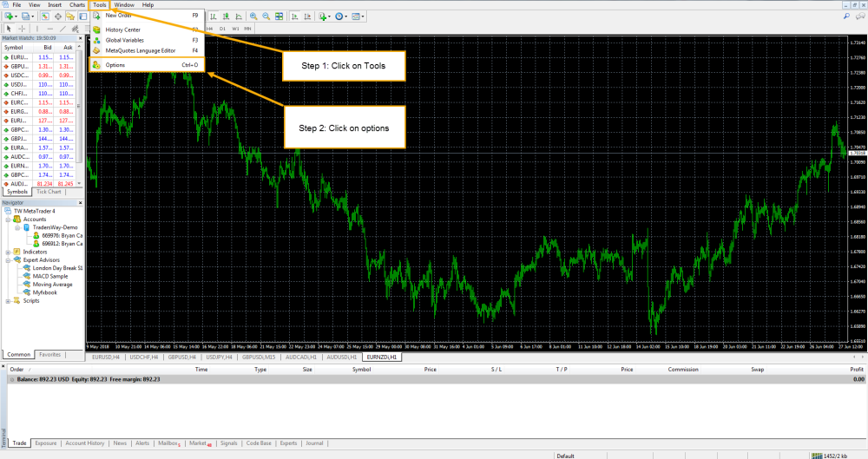Close the Navigator panel
This screenshot has height=459, width=868.
point(80,203)
